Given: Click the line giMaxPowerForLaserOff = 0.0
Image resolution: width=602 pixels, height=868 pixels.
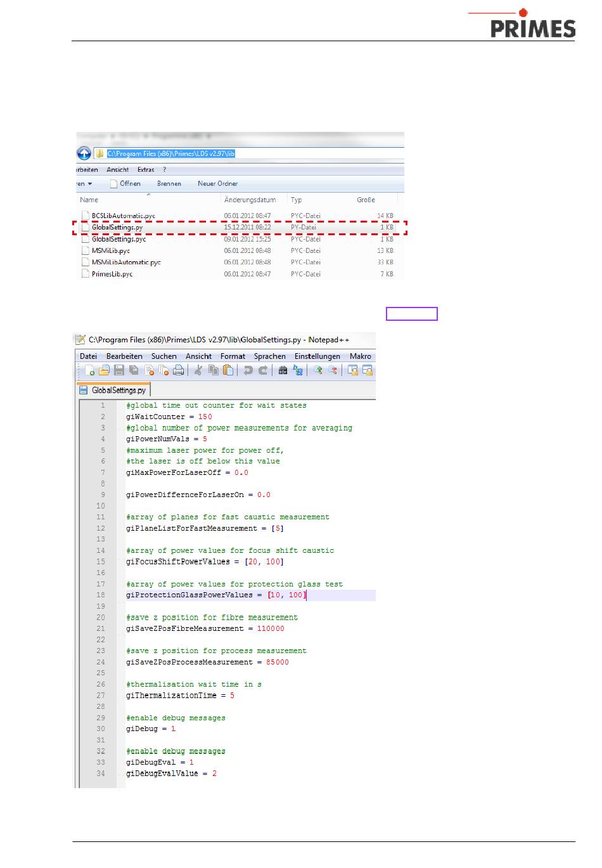Looking at the screenshot, I should pos(187,472).
